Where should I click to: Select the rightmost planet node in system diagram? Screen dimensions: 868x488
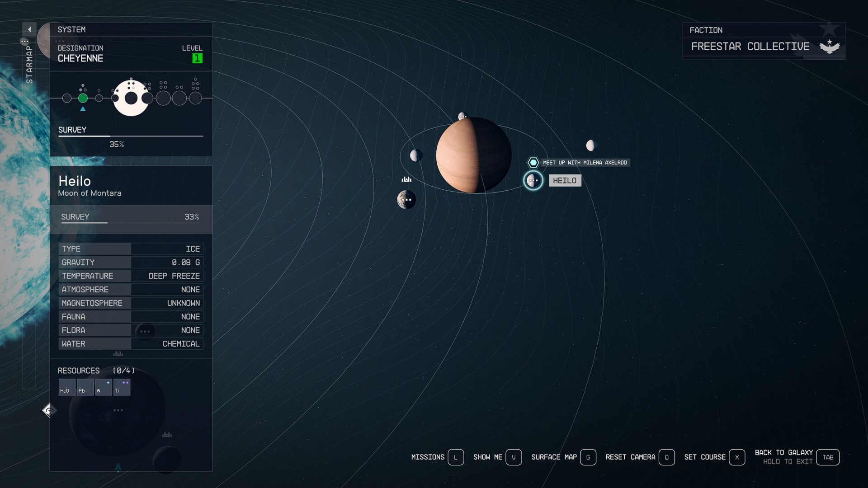coord(195,98)
